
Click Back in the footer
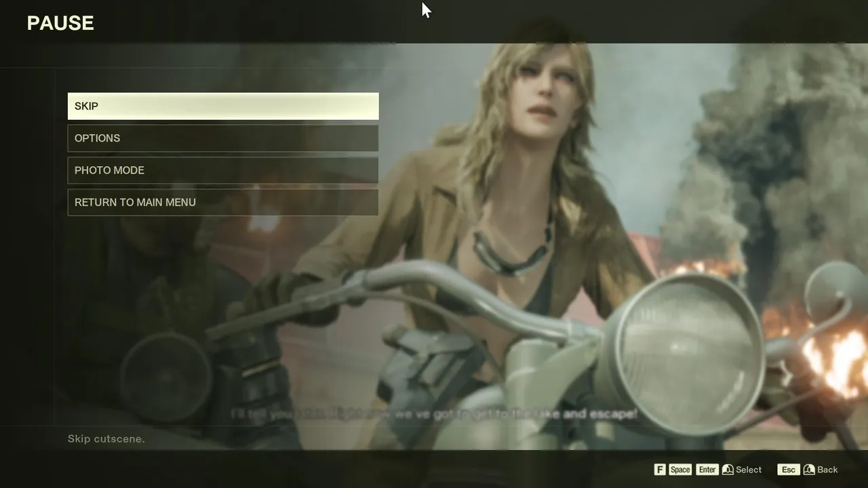(x=827, y=470)
